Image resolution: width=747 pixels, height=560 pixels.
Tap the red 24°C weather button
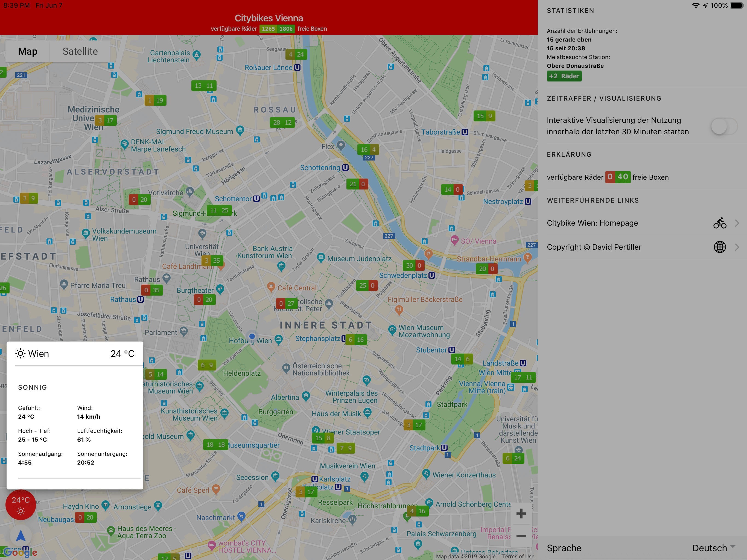tap(21, 504)
